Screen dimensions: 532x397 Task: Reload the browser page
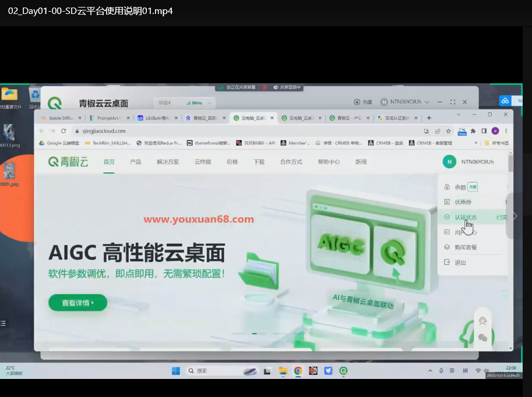click(x=64, y=131)
